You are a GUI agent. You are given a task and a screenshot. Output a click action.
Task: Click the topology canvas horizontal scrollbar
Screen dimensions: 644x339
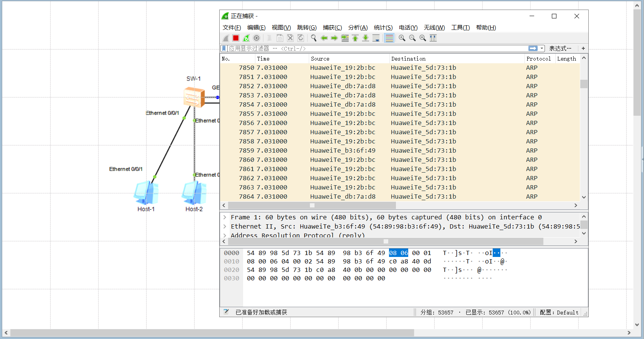(212, 333)
